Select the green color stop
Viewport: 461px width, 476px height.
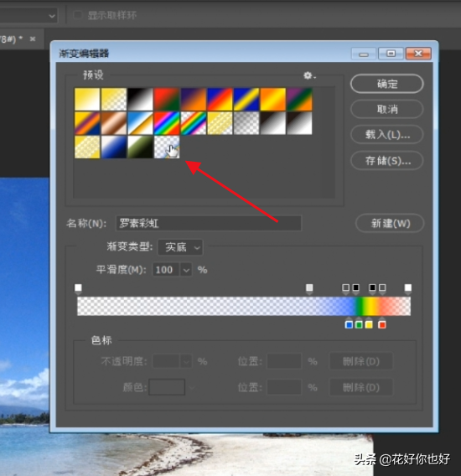click(x=359, y=324)
